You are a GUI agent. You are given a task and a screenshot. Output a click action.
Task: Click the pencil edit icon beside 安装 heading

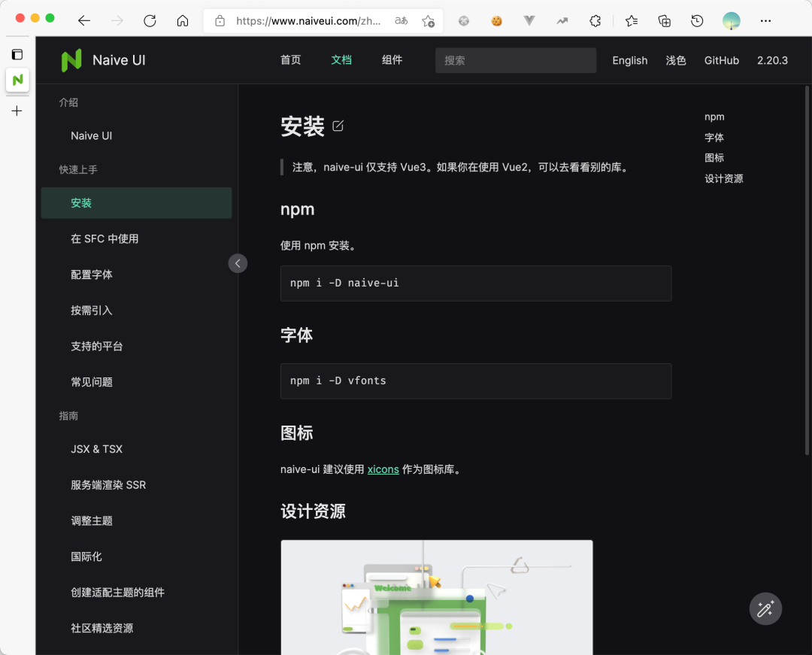337,126
